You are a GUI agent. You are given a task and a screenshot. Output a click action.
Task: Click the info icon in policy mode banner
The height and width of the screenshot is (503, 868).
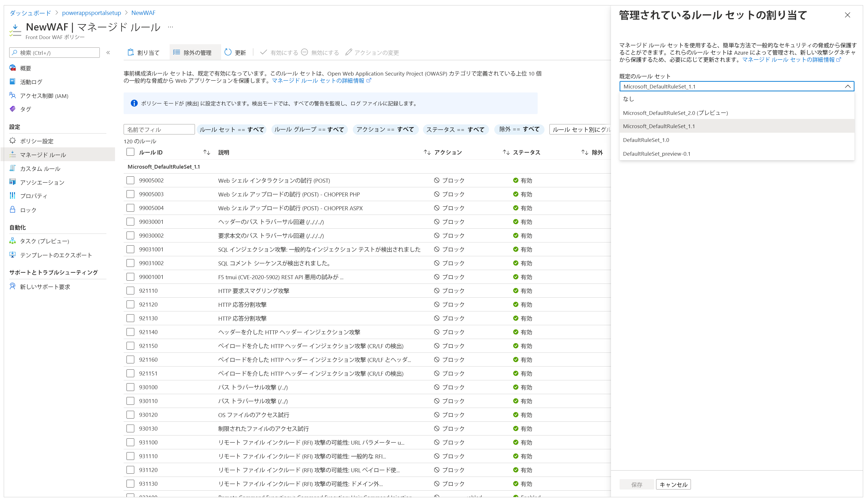coord(134,103)
